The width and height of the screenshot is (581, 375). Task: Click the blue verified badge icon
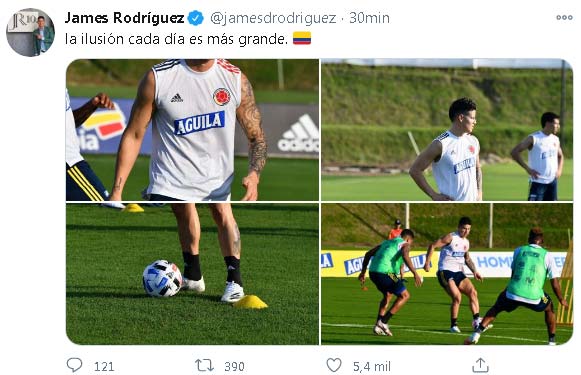(x=196, y=18)
